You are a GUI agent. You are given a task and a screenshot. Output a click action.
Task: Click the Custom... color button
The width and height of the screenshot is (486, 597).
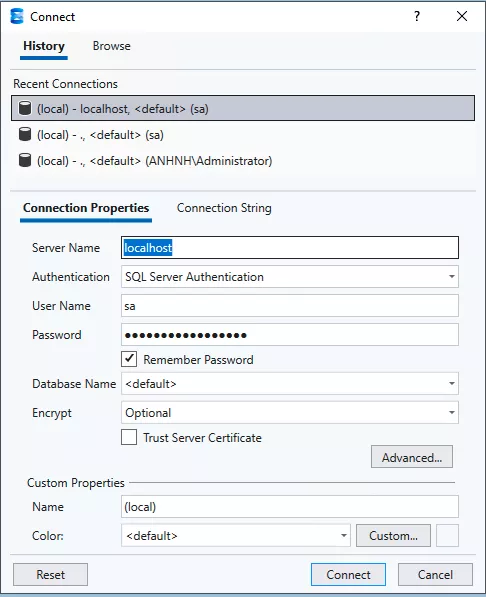tap(393, 536)
